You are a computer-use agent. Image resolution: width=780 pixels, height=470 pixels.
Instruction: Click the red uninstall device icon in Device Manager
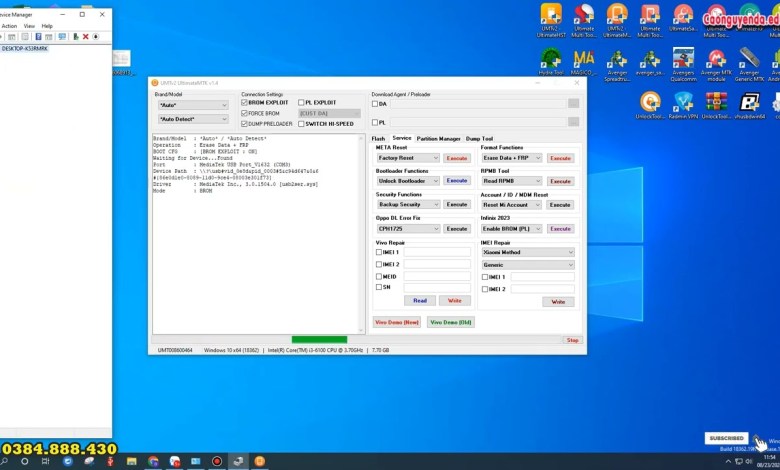click(x=85, y=37)
